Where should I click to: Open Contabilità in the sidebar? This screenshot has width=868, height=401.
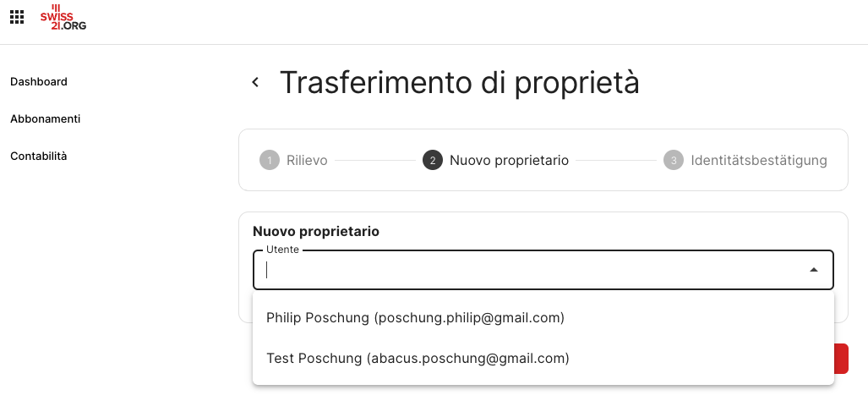[x=39, y=157]
